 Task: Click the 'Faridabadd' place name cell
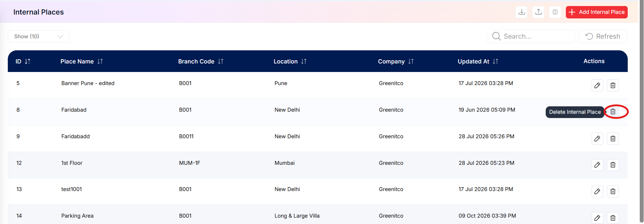point(75,136)
